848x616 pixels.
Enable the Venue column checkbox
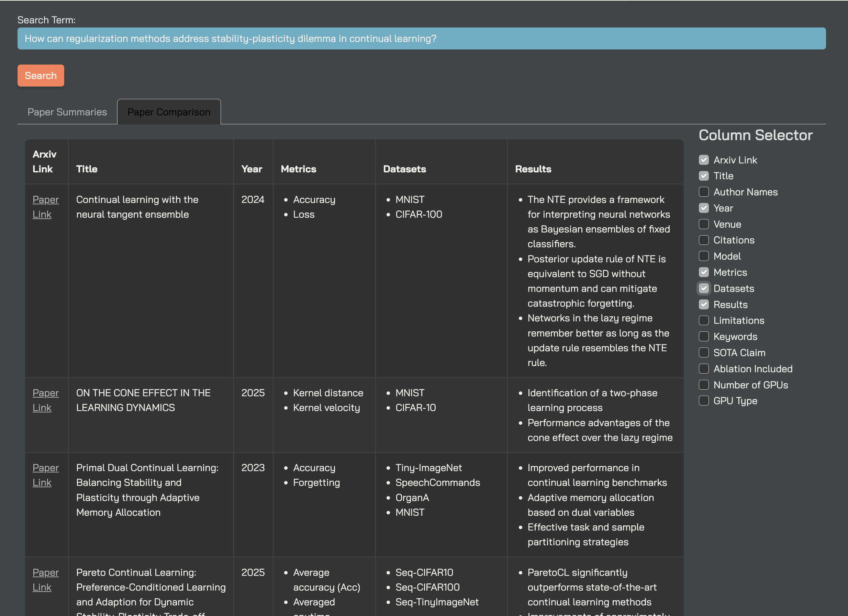click(704, 224)
